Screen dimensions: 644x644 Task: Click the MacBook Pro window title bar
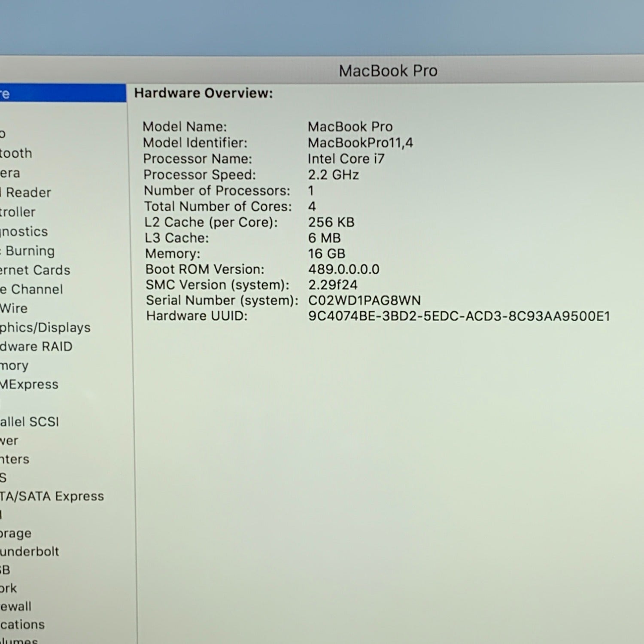click(388, 71)
